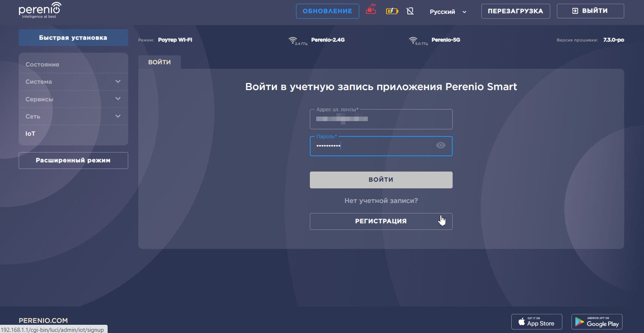
Task: Open the Google Play badge
Action: [x=597, y=322]
